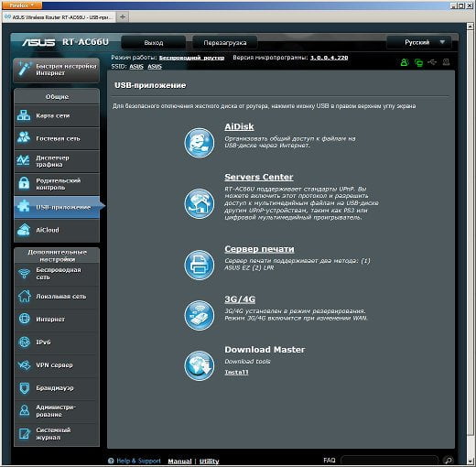Click the Перезагрузка reboot button

coord(225,43)
